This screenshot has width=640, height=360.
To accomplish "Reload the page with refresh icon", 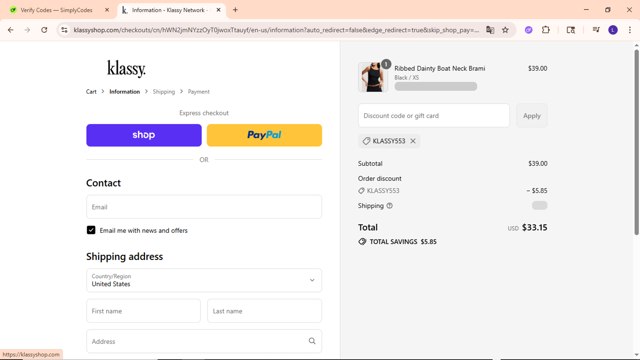I will pyautogui.click(x=44, y=30).
